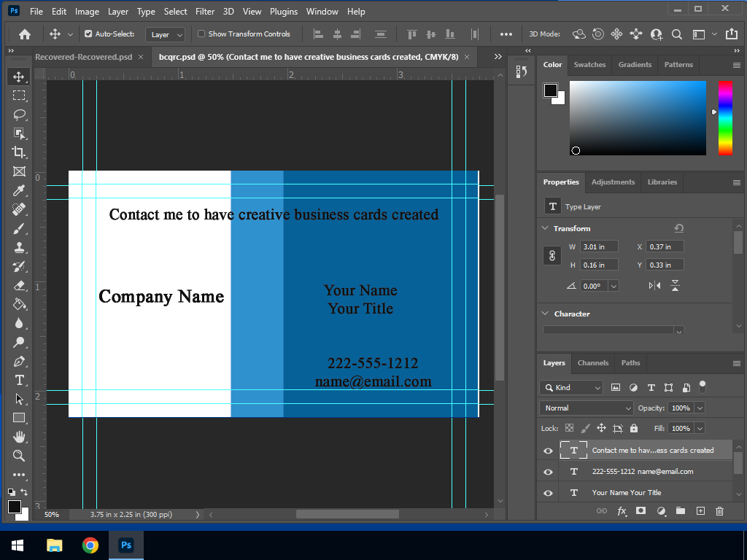Screen dimensions: 747x560
Task: Open the blend mode Normal dropdown
Action: point(587,408)
